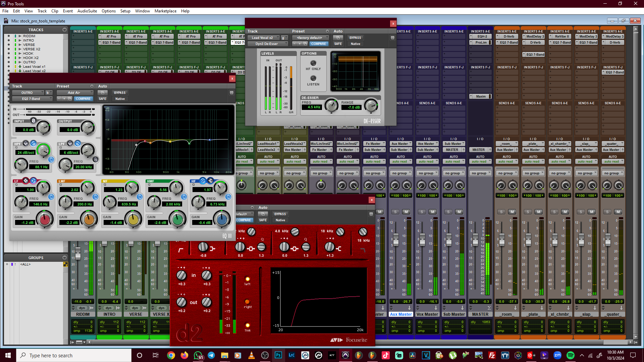The image size is (644, 362).
Task: Enable LISTEN option in De-Esser
Action: pyautogui.click(x=313, y=78)
